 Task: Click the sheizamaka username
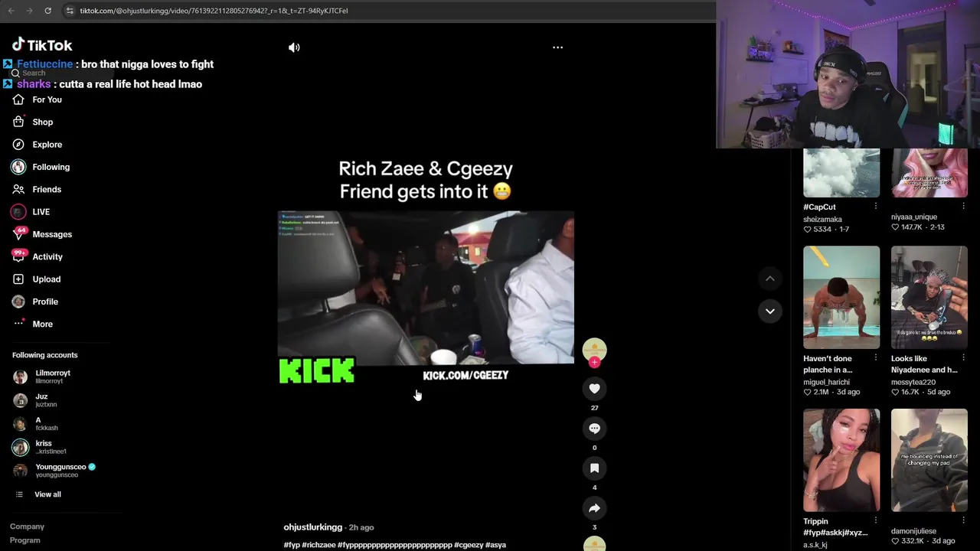tap(822, 220)
